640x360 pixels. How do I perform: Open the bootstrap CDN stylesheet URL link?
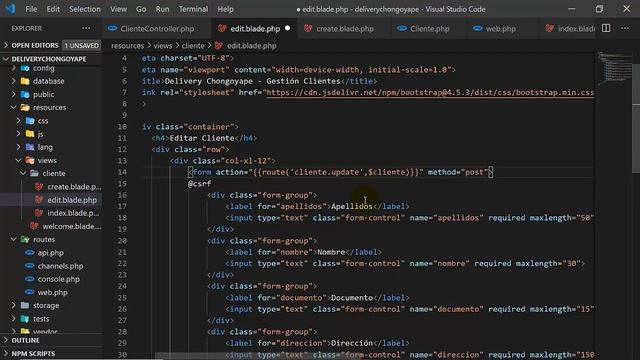point(430,93)
